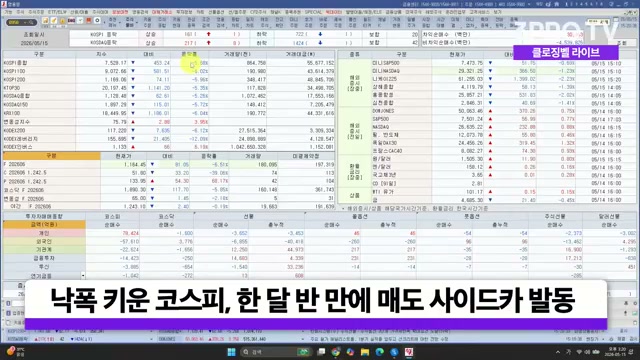Click the 달러선물 column header
The image size is (640, 360).
[x=609, y=216]
